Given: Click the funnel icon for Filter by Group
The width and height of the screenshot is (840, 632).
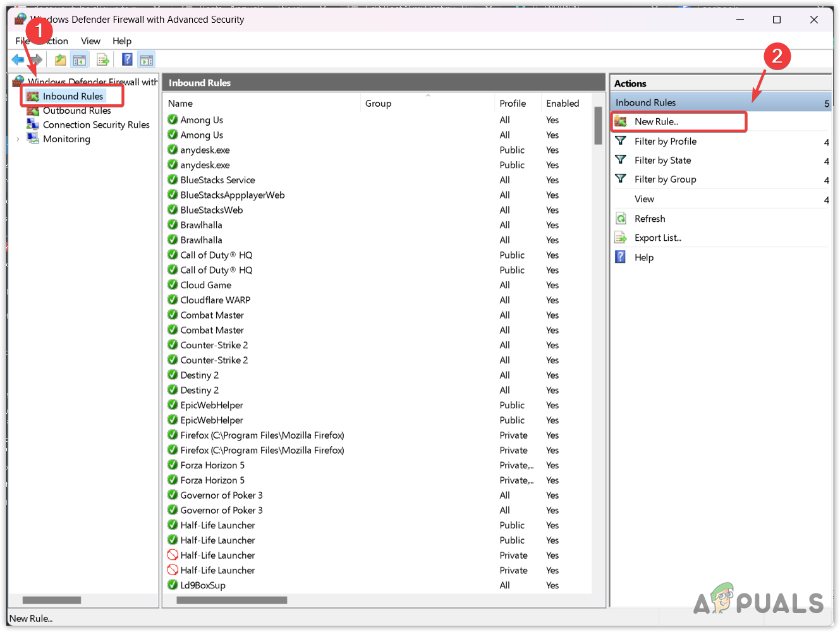Looking at the screenshot, I should point(621,179).
